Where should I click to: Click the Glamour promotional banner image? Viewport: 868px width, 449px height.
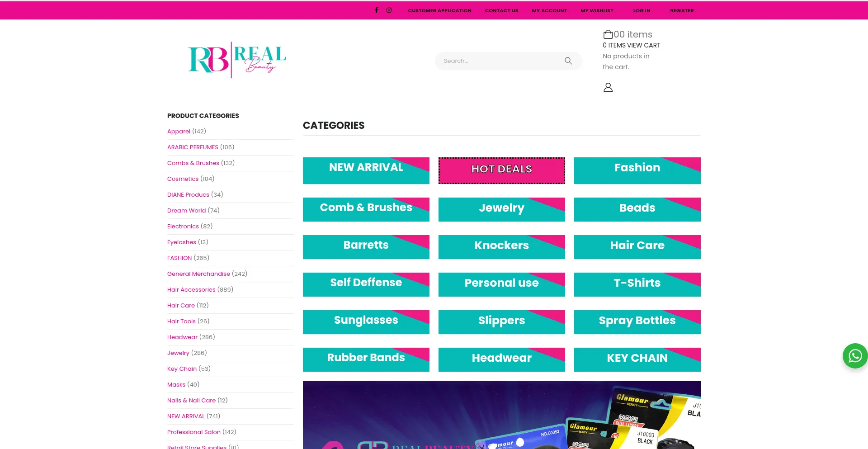tap(501, 415)
